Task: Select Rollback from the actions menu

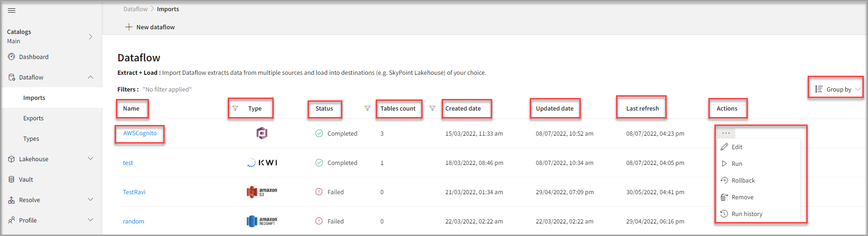Action: click(743, 180)
